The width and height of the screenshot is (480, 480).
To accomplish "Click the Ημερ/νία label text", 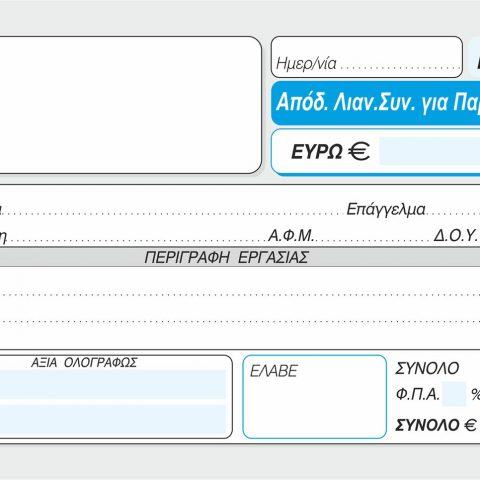I will (x=306, y=64).
